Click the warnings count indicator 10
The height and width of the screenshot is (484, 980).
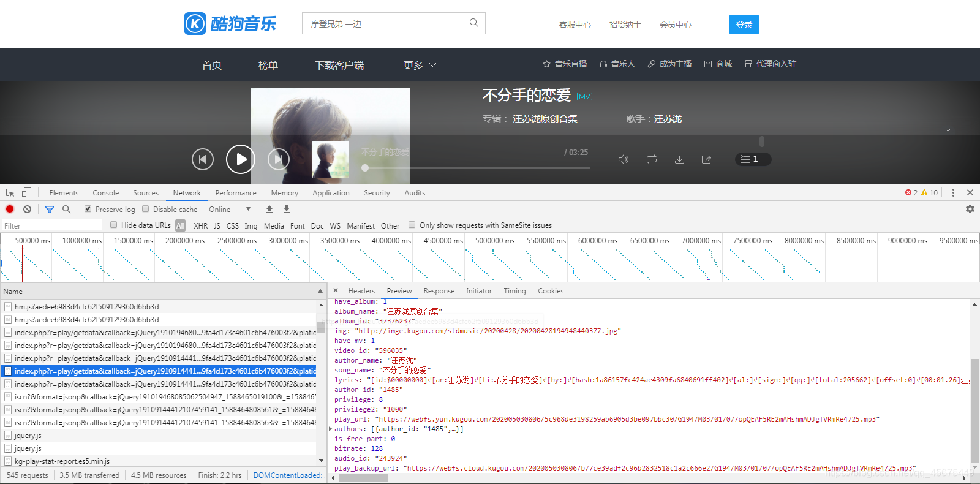coord(930,192)
